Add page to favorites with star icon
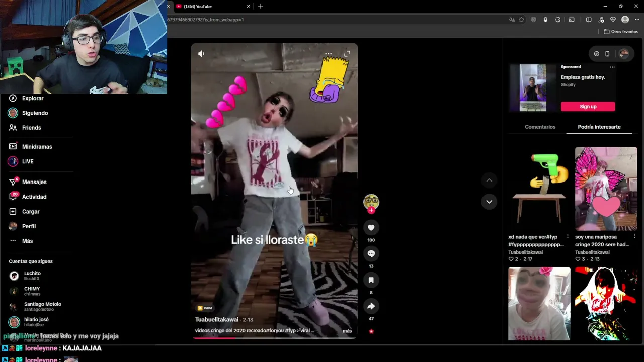 [522, 20]
